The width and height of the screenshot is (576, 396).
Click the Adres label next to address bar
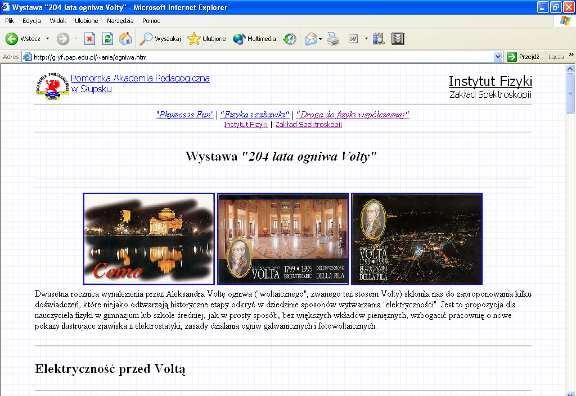[10, 57]
